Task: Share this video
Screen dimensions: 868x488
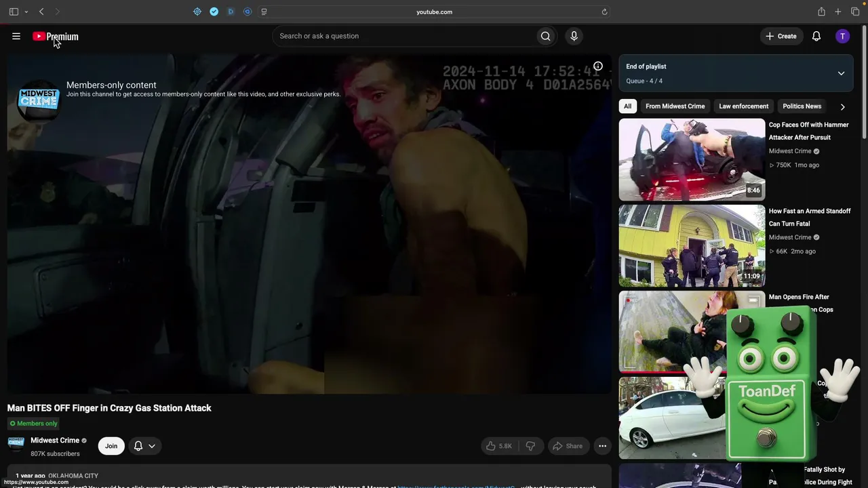Action: (x=568, y=446)
